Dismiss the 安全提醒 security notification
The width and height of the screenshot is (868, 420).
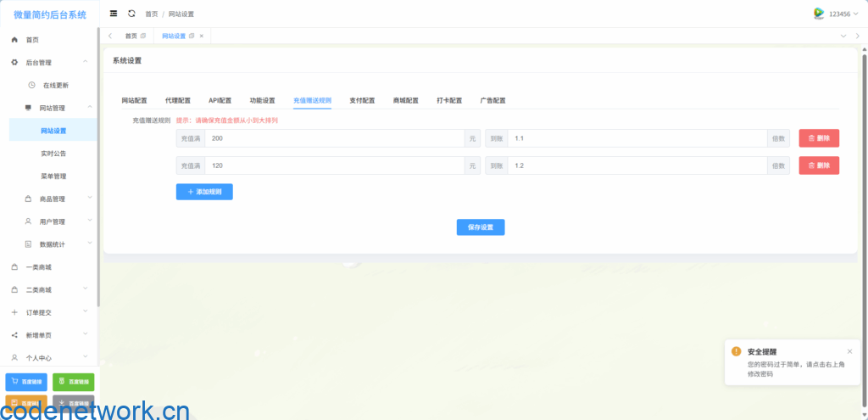pos(850,351)
